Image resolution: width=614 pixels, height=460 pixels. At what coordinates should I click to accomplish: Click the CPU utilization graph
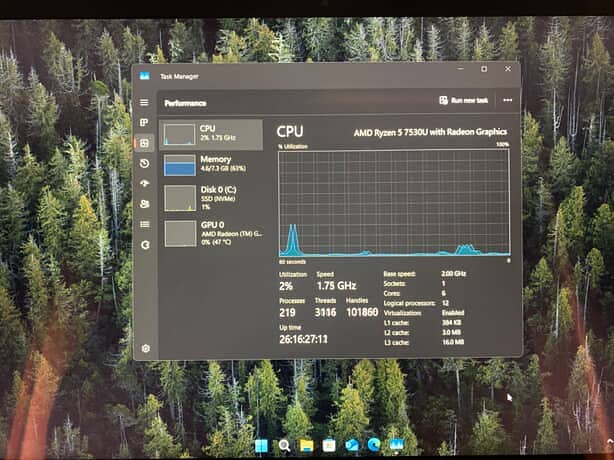[x=394, y=203]
